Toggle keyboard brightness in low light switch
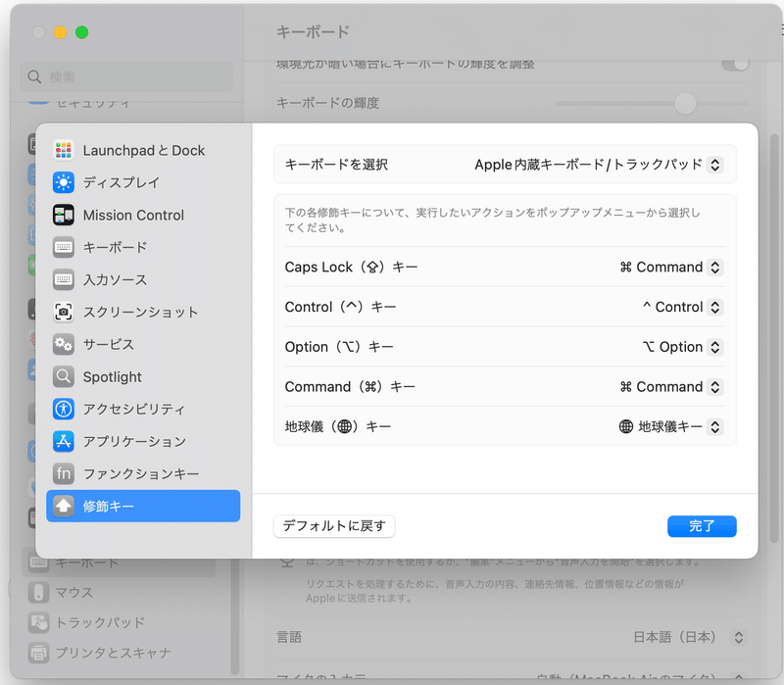Image resolution: width=784 pixels, height=685 pixels. [x=735, y=64]
